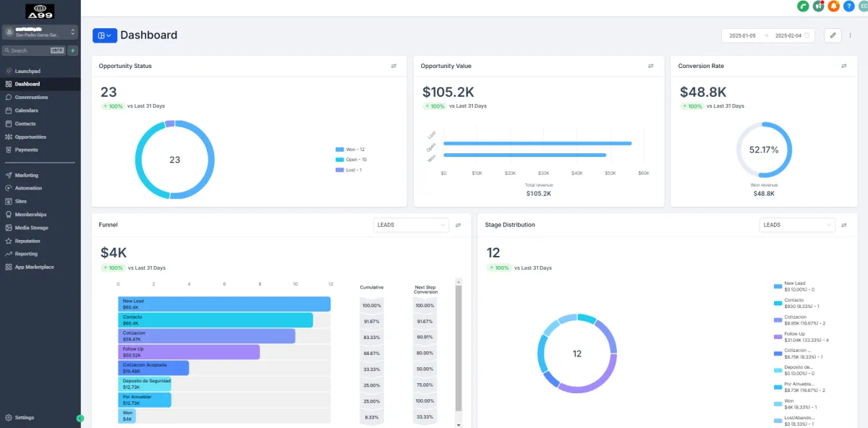Expand the blue dashboard switcher dropdown
This screenshot has height=428, width=868.
click(x=105, y=35)
